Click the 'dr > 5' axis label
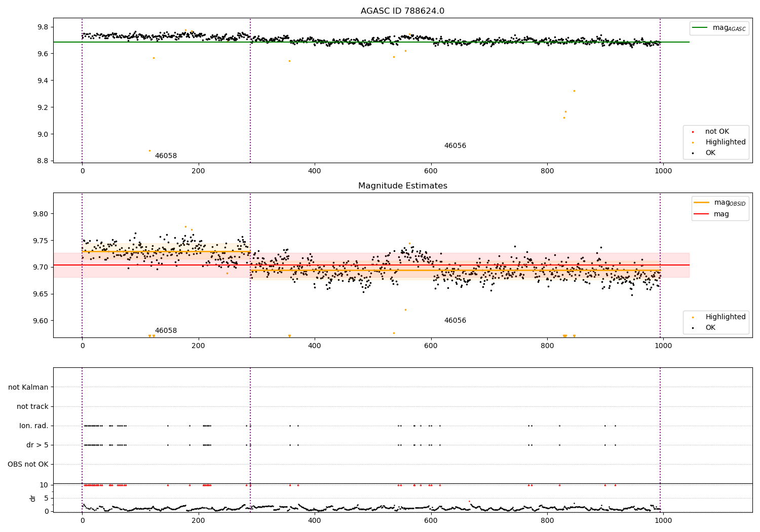This screenshot has width=760, height=532. pos(37,445)
